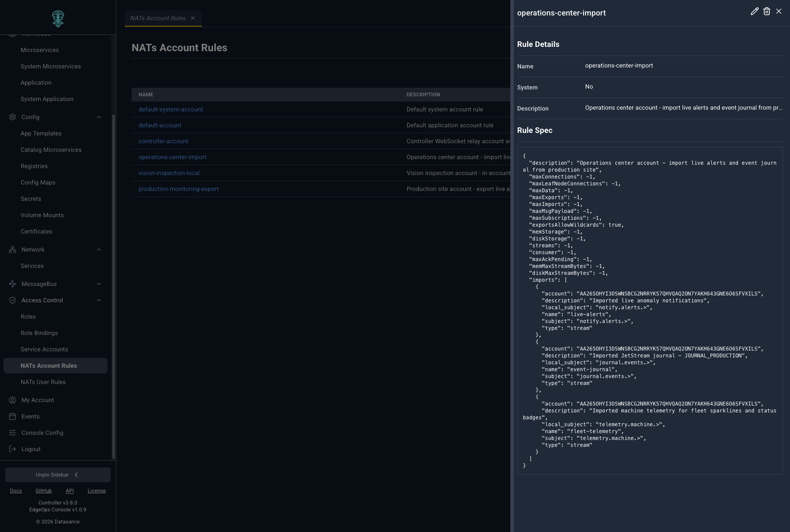
Task: Open Application in the sidebar
Action: pos(36,83)
